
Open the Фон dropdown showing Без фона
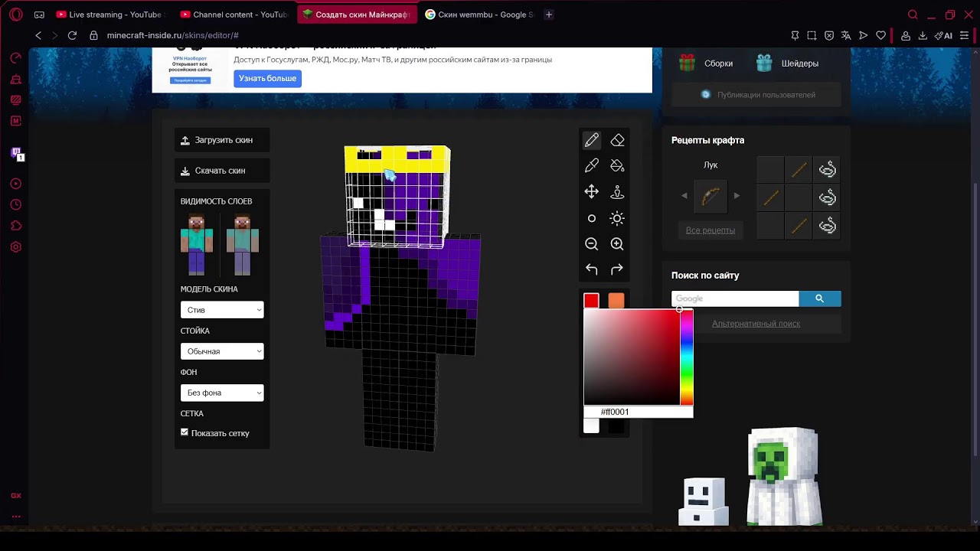click(222, 393)
